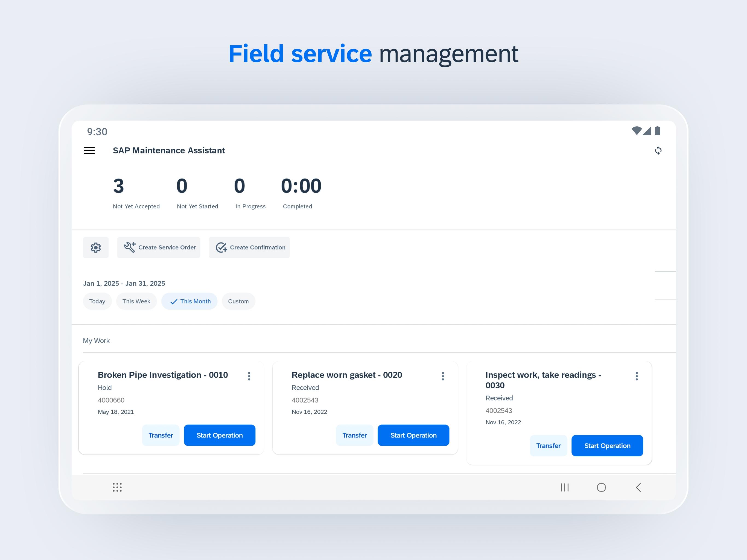Open Broken Pipe Investigation overflow menu
Image resolution: width=747 pixels, height=560 pixels.
tap(249, 376)
